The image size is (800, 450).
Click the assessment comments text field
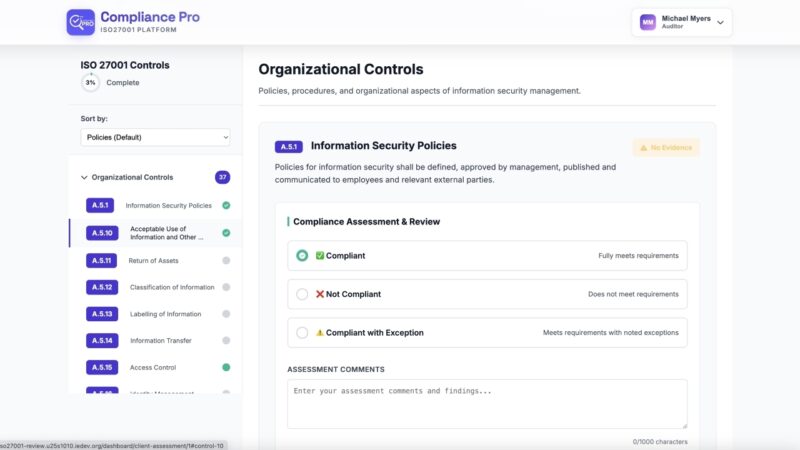point(487,404)
